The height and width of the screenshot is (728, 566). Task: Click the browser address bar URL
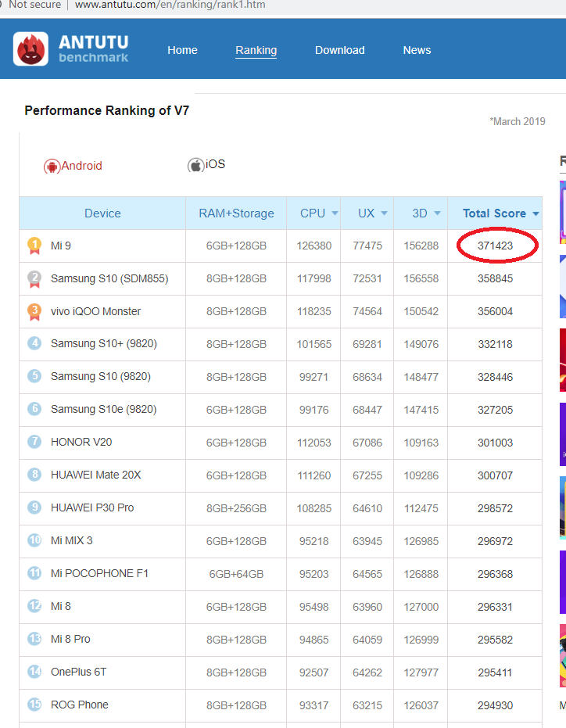pyautogui.click(x=170, y=5)
